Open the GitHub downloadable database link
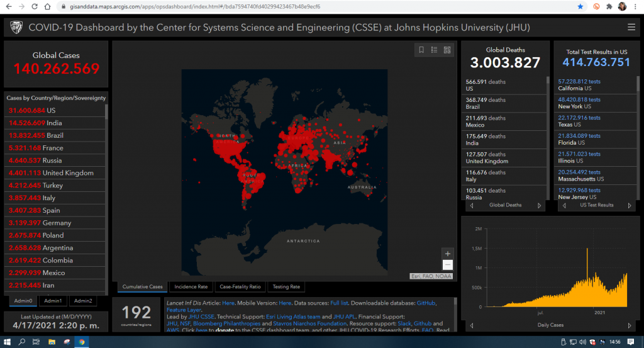Screen dimensions: 644x348 [x=426, y=303]
